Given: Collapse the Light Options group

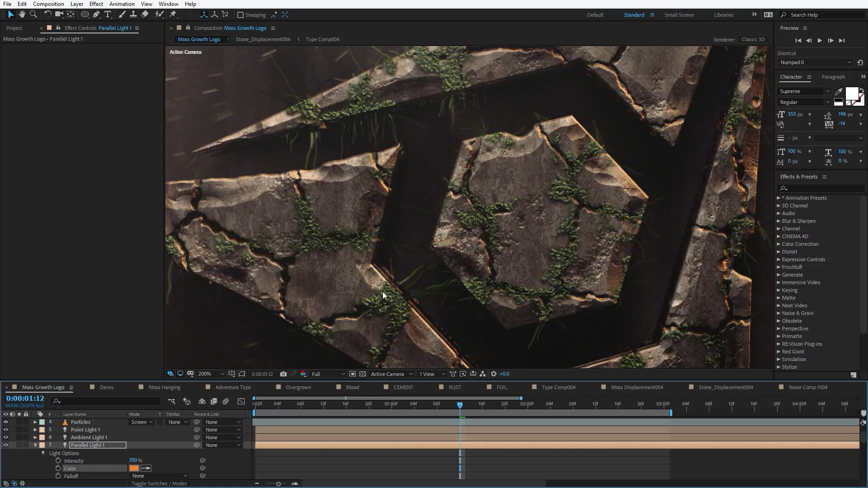Looking at the screenshot, I should 43,453.
